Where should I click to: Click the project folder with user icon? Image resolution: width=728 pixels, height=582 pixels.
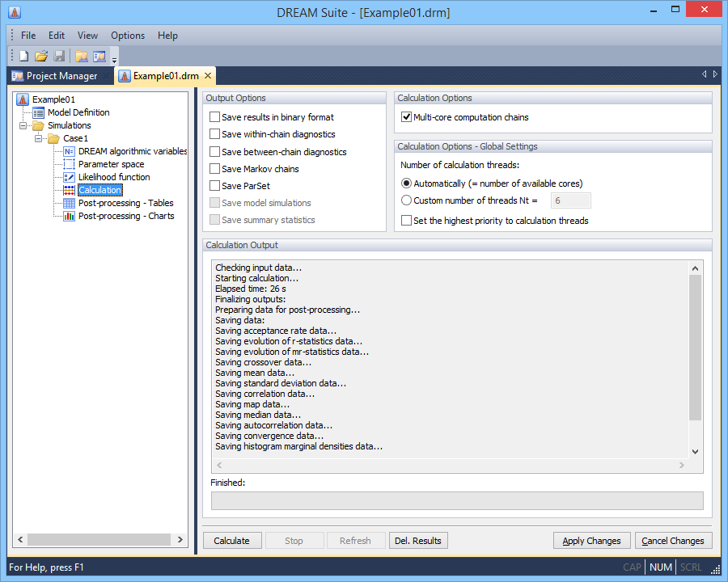pyautogui.click(x=82, y=56)
